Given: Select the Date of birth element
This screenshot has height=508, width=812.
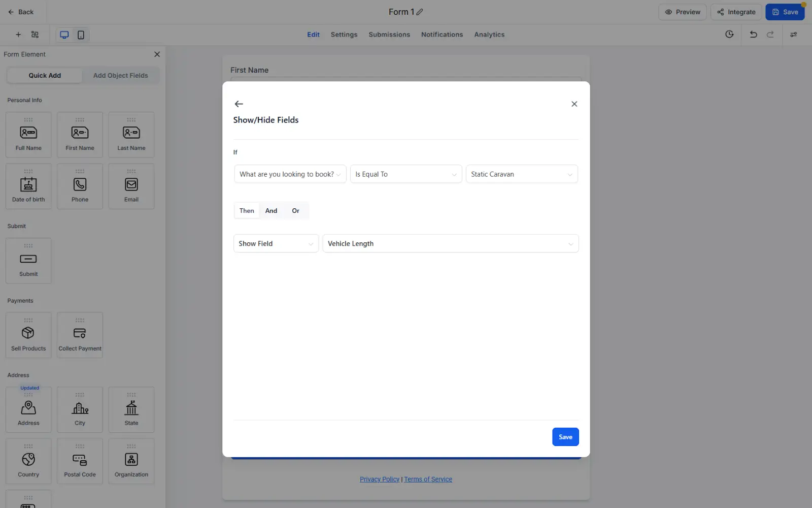Looking at the screenshot, I should click(x=28, y=186).
